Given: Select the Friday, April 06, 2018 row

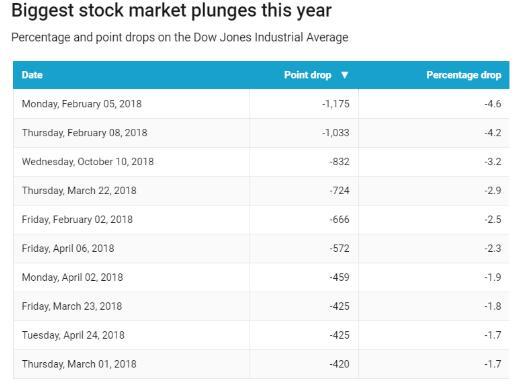Looking at the screenshot, I should tap(261, 248).
